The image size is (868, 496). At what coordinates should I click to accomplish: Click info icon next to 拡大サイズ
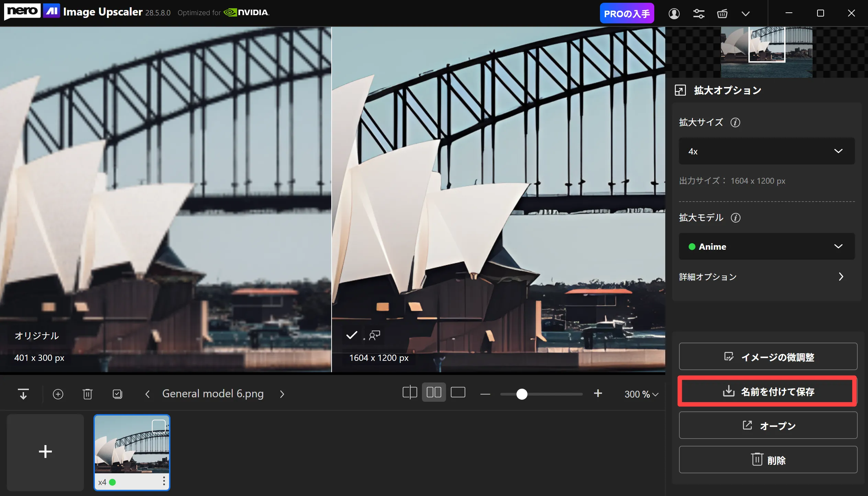click(735, 122)
